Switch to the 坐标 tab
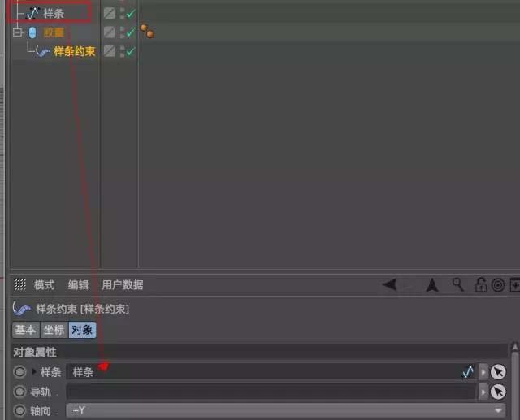This screenshot has height=420, width=520. 54,330
